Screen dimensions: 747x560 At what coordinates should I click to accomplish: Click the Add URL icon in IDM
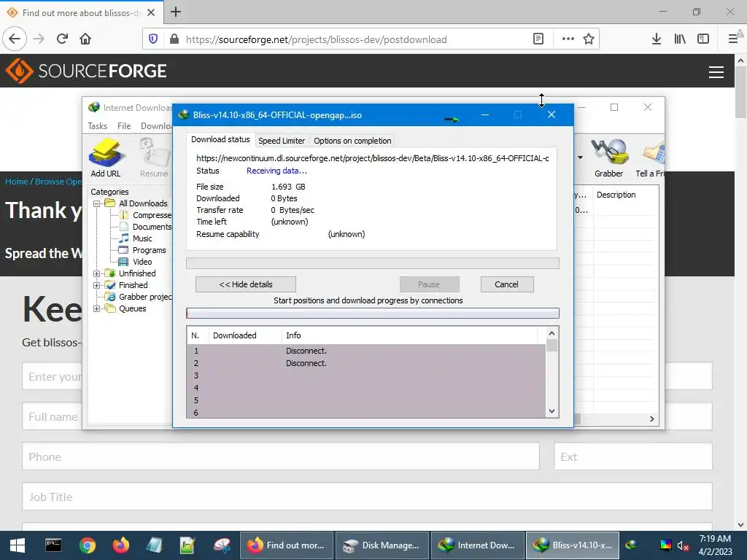pyautogui.click(x=105, y=157)
